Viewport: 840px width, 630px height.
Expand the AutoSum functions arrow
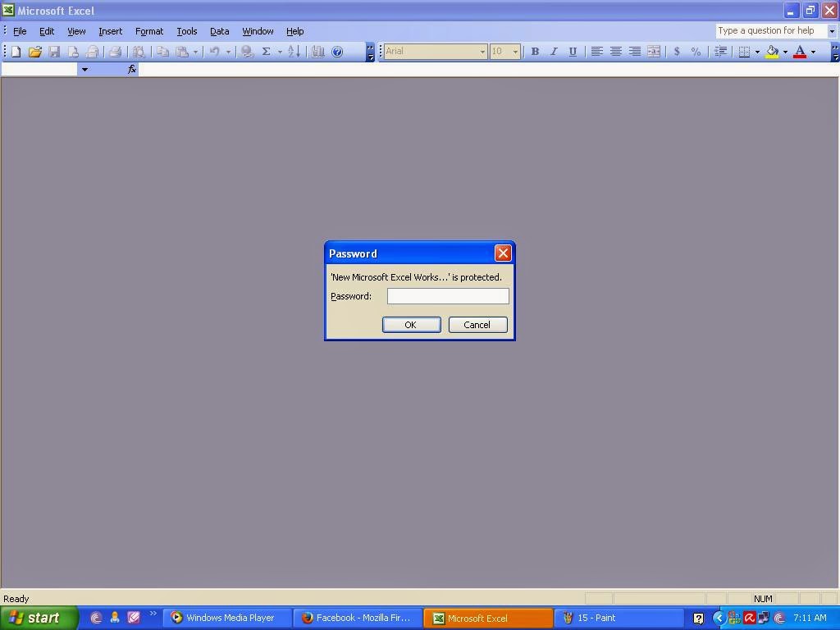point(280,52)
